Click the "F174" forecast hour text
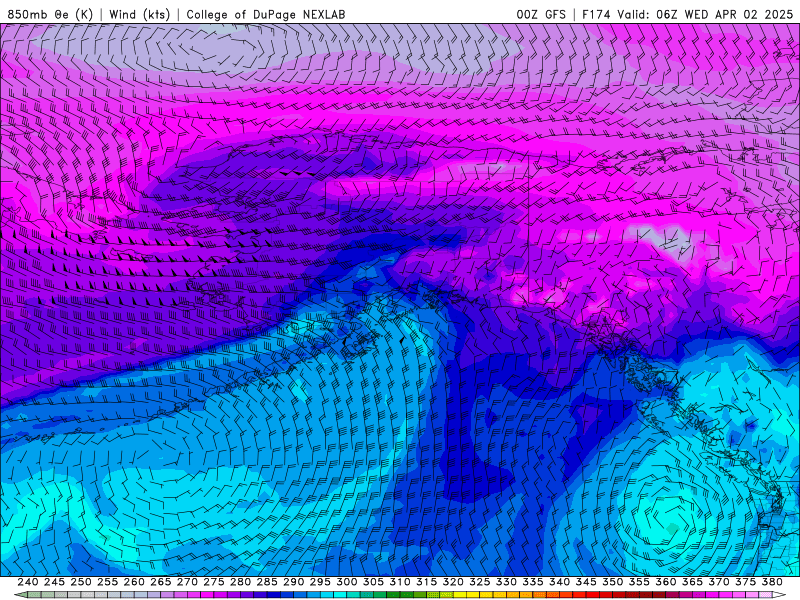Image resolution: width=800 pixels, height=600 pixels. click(596, 14)
